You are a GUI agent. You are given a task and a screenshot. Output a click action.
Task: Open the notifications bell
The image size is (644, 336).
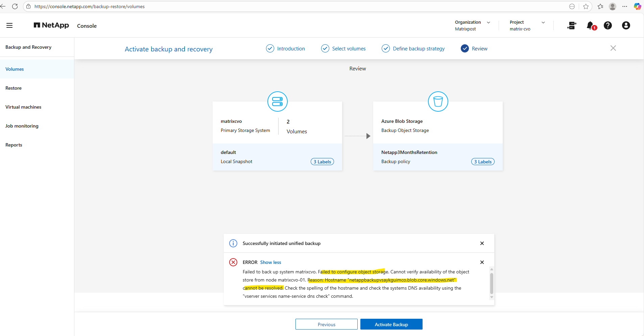(x=590, y=25)
